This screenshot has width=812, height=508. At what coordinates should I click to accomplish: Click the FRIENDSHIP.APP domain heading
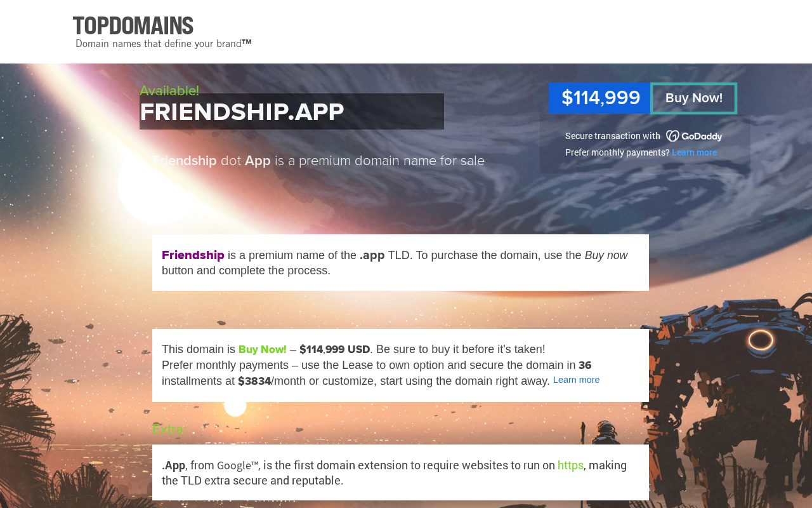242,112
